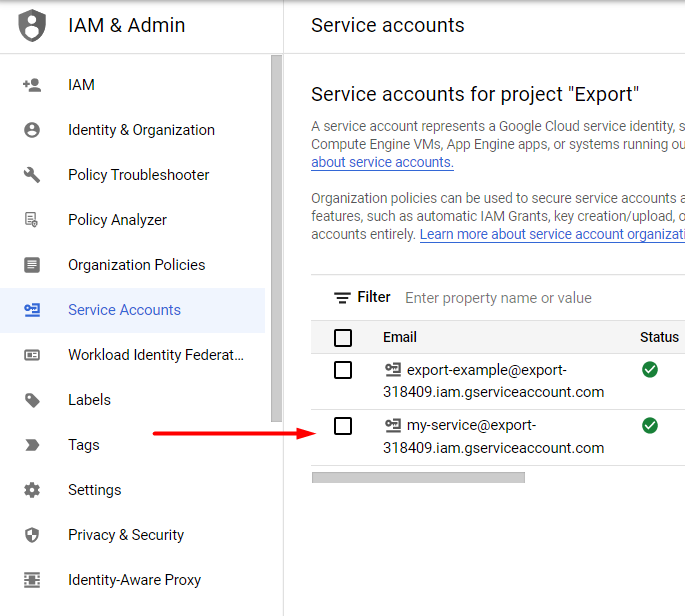Open Settings in the sidebar
The width and height of the screenshot is (685, 616).
click(132, 490)
